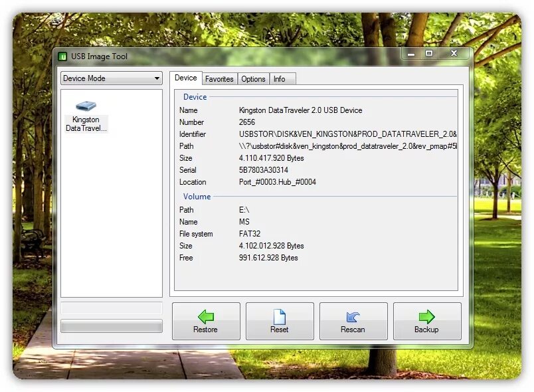This screenshot has height=392, width=534.
Task: Click the Reset button label
Action: pyautogui.click(x=279, y=330)
